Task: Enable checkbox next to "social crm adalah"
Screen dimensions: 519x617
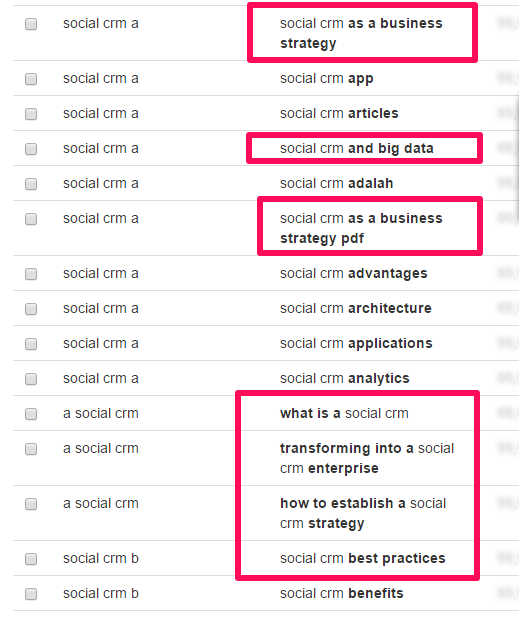Action: 31,184
